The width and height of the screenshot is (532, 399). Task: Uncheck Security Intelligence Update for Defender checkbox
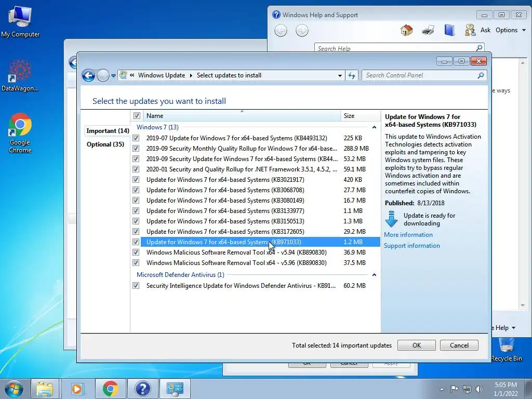tap(136, 286)
